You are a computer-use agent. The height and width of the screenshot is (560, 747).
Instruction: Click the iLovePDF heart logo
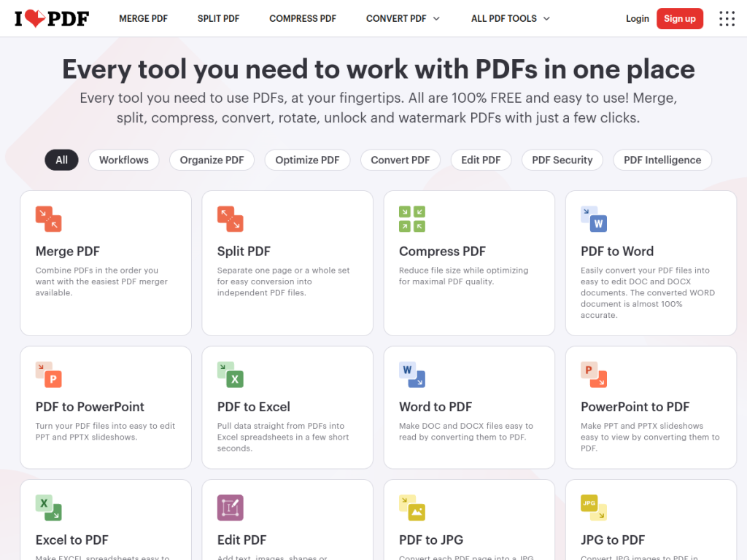[52, 18]
